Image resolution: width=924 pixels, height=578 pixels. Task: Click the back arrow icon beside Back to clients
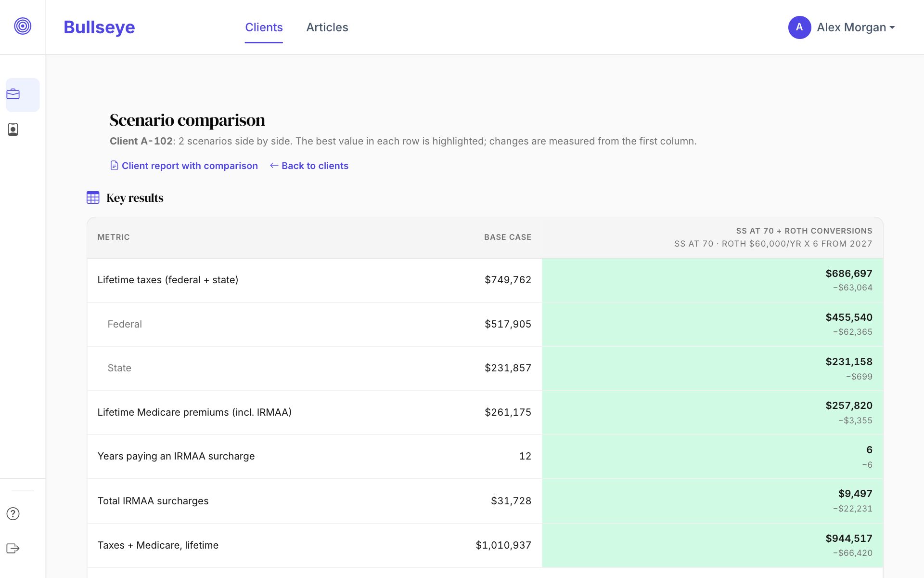pyautogui.click(x=274, y=166)
